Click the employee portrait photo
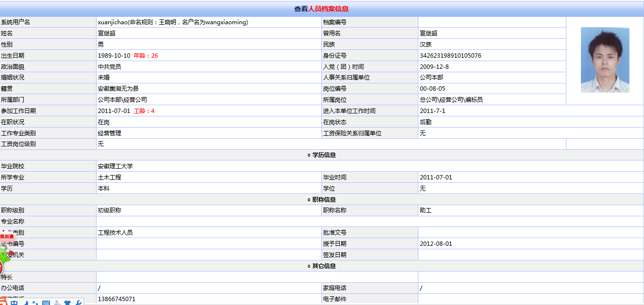This screenshot has height=305, width=644. pos(605,59)
